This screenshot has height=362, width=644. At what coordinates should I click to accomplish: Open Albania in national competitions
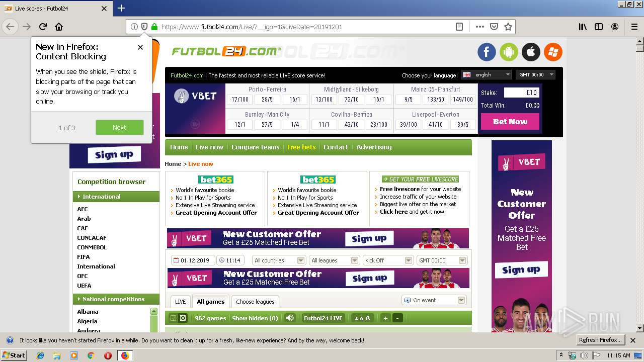(x=88, y=312)
